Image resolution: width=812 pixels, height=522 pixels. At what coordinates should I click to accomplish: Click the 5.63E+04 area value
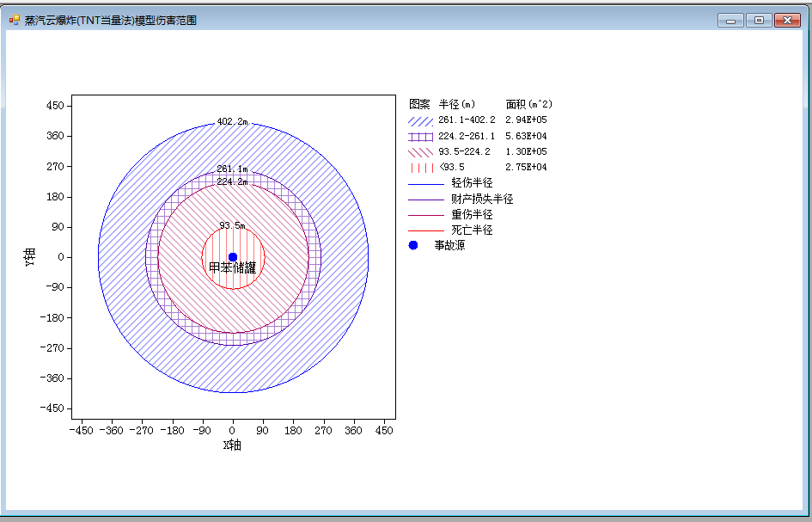(x=526, y=137)
